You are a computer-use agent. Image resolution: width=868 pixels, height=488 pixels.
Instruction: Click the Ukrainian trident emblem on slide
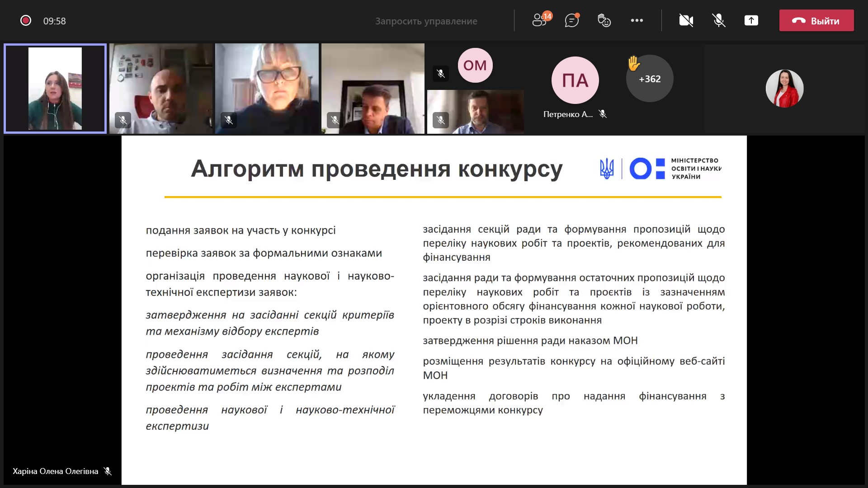(x=607, y=169)
